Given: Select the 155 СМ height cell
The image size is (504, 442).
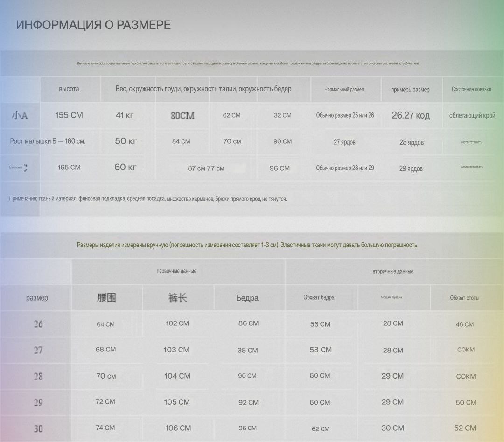Looking at the screenshot, I should (x=69, y=115).
